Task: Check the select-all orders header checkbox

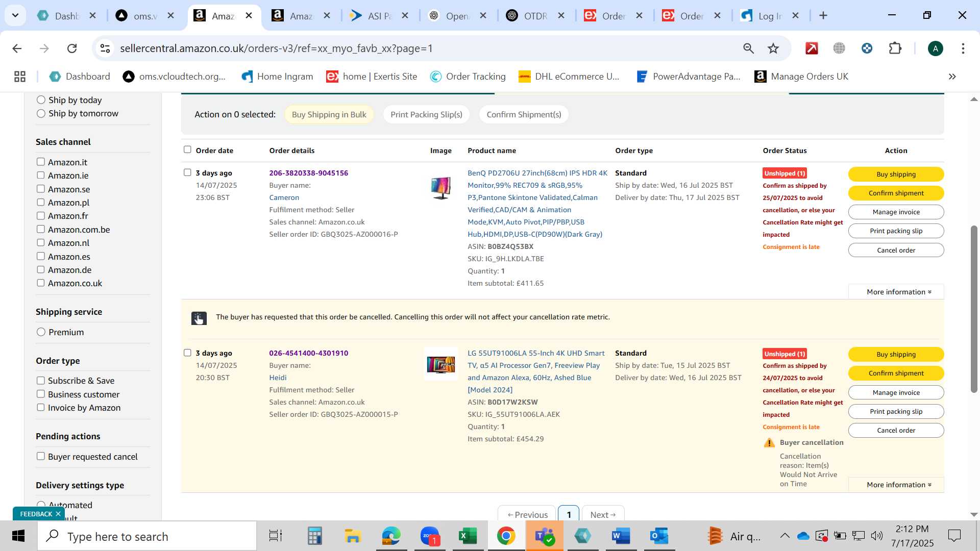Action: (187, 149)
